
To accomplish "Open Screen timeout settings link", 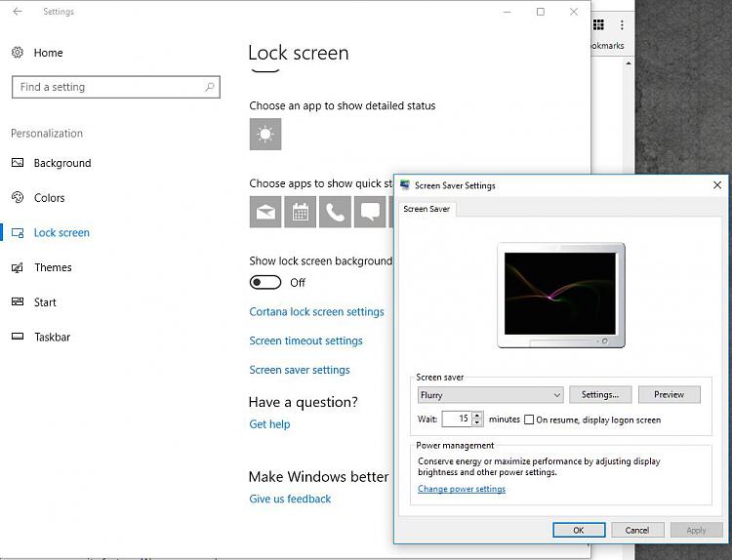I will point(305,340).
